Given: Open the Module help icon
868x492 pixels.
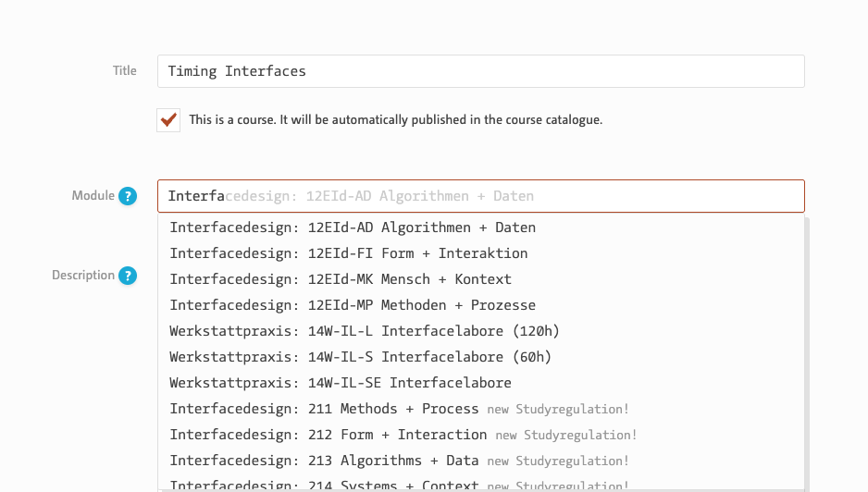Looking at the screenshot, I should coord(128,196).
